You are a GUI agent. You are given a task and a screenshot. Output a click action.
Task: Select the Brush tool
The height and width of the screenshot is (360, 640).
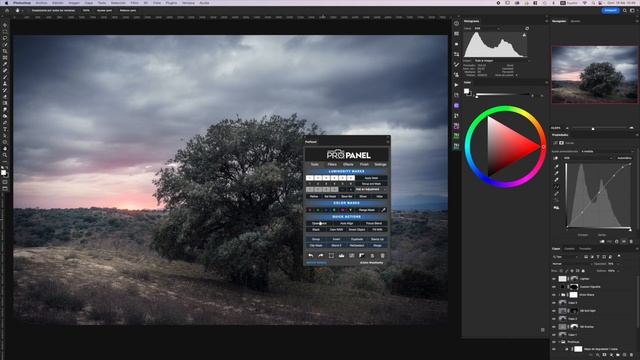click(5, 77)
